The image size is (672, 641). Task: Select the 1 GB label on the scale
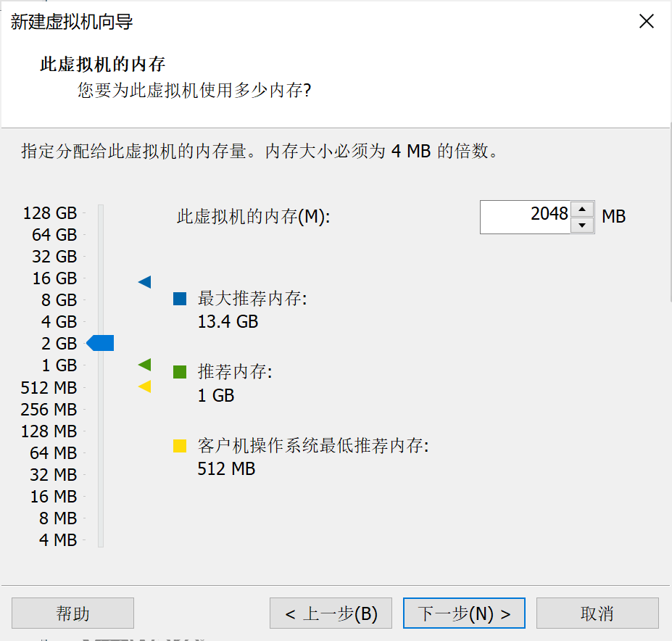tap(59, 365)
